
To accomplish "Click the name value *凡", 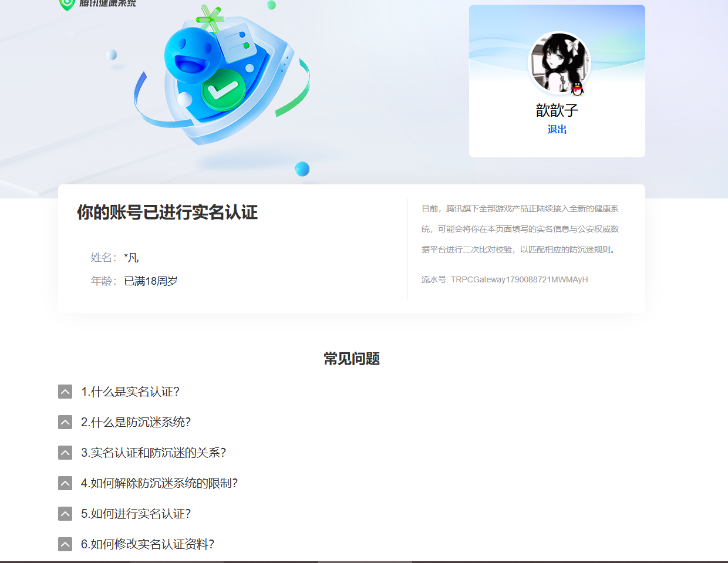I will point(132,258).
